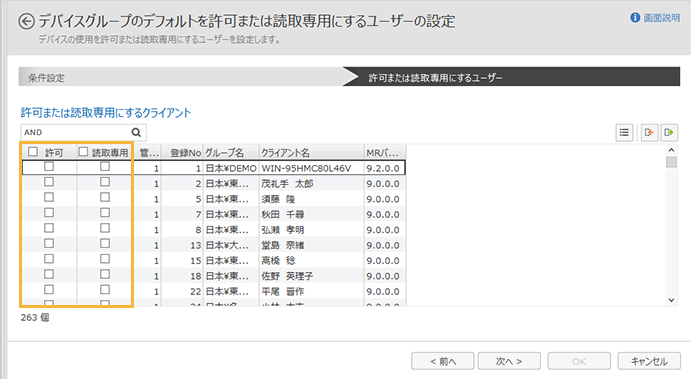Click the < 前へ button
The width and height of the screenshot is (691, 379).
pyautogui.click(x=443, y=361)
